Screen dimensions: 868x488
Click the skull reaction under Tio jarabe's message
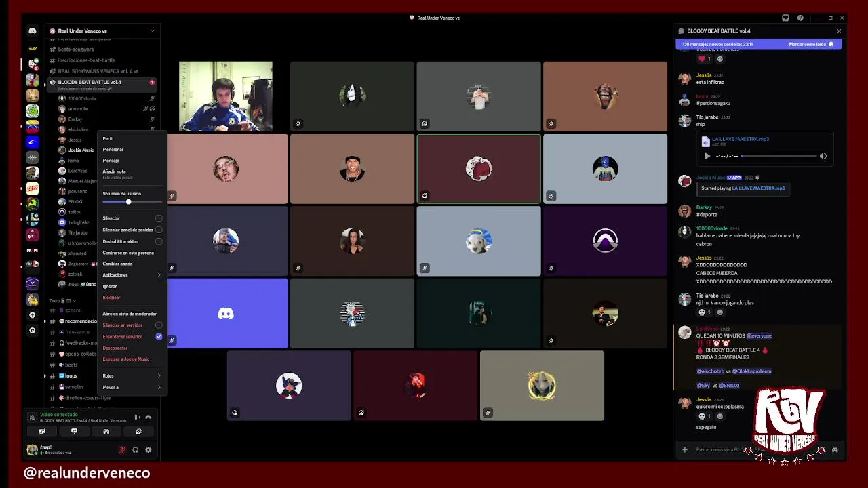tap(705, 312)
